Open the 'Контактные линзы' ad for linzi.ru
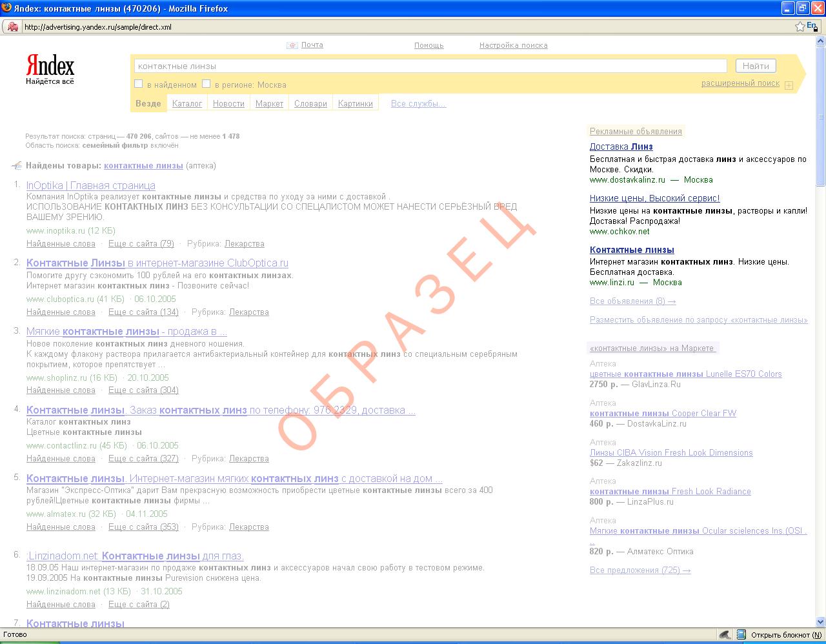This screenshot has height=644, width=826. (x=632, y=250)
